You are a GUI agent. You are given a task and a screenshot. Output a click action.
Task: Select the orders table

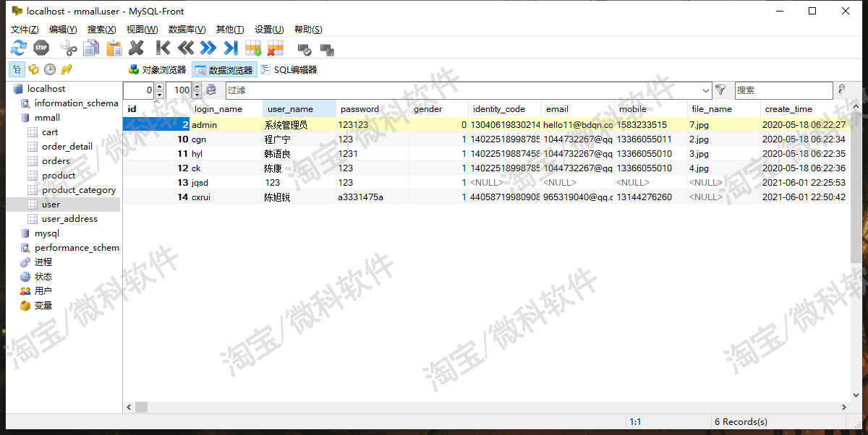coord(56,161)
